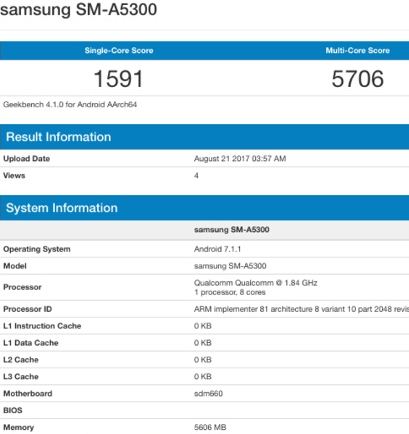Click the System Information section header
Image resolution: width=409 pixels, height=434 pixels.
pos(62,208)
